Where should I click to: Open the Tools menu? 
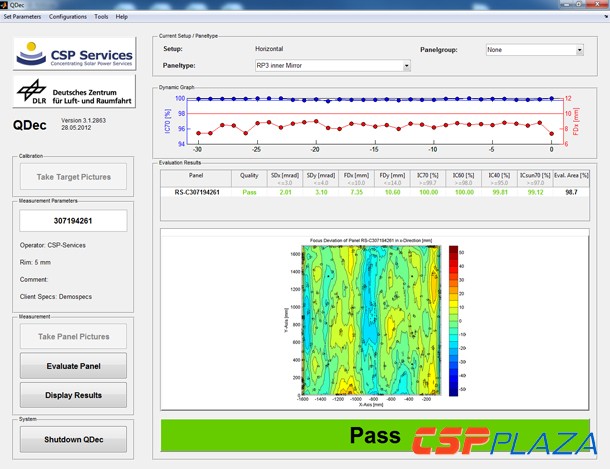pyautogui.click(x=101, y=17)
